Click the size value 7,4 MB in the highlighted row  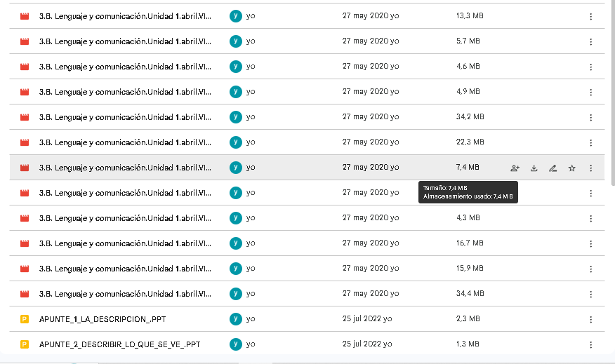click(x=468, y=168)
